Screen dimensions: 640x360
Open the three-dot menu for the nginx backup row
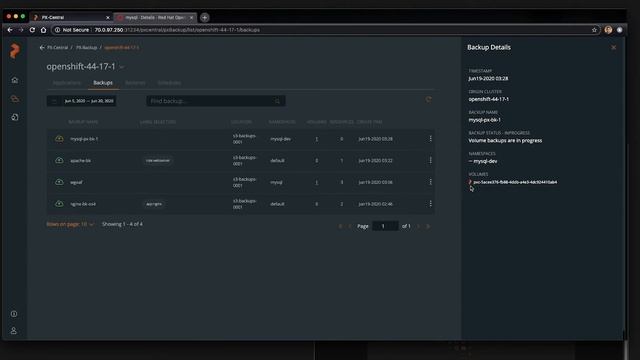[430, 204]
